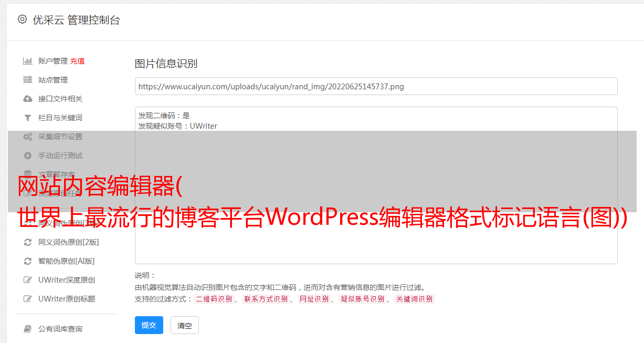The height and width of the screenshot is (343, 644).
Task: Click the bar chart icon for 账户管理
Action: (28, 61)
